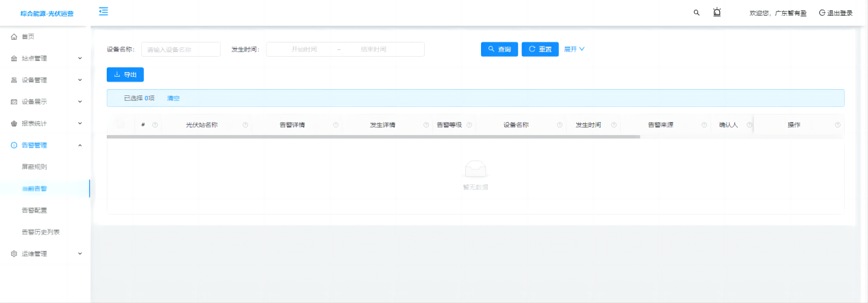Click the 导出 export button
The image size is (868, 303).
pyautogui.click(x=125, y=75)
